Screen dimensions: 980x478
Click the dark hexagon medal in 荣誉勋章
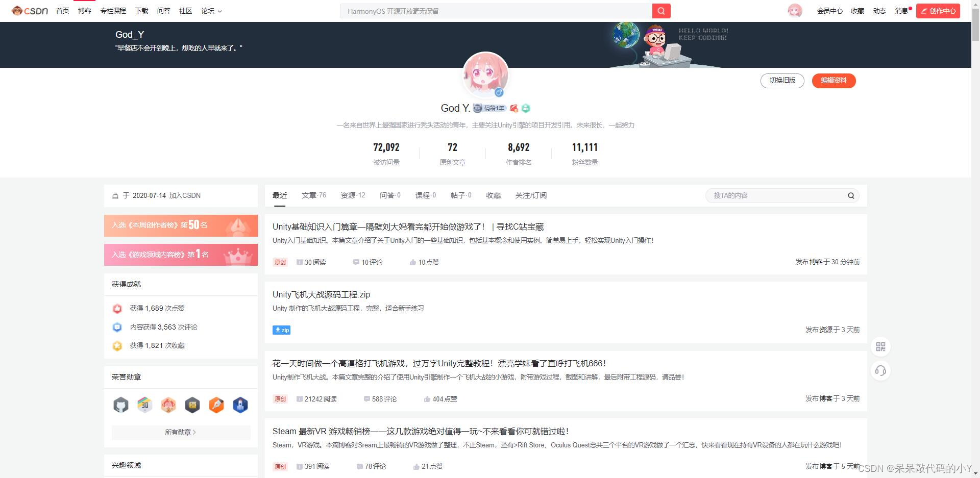point(192,405)
